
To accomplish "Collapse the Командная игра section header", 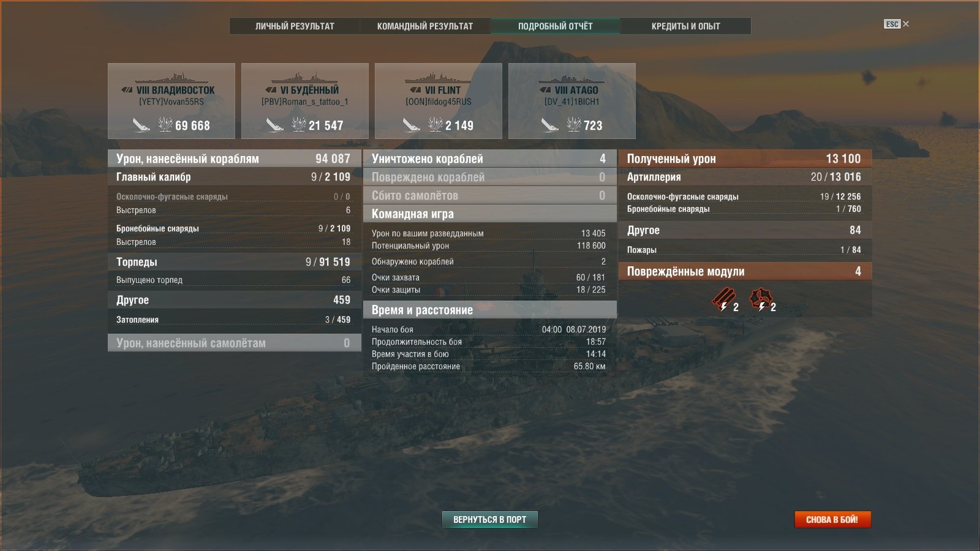I will coord(489,214).
